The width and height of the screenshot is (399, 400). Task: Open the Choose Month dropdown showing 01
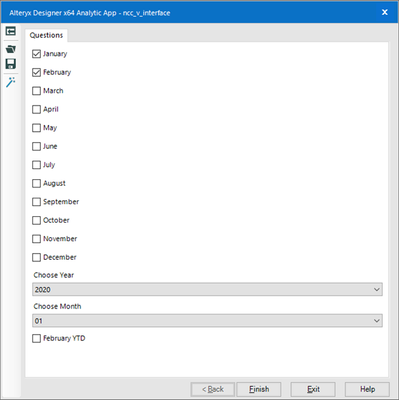[207, 321]
